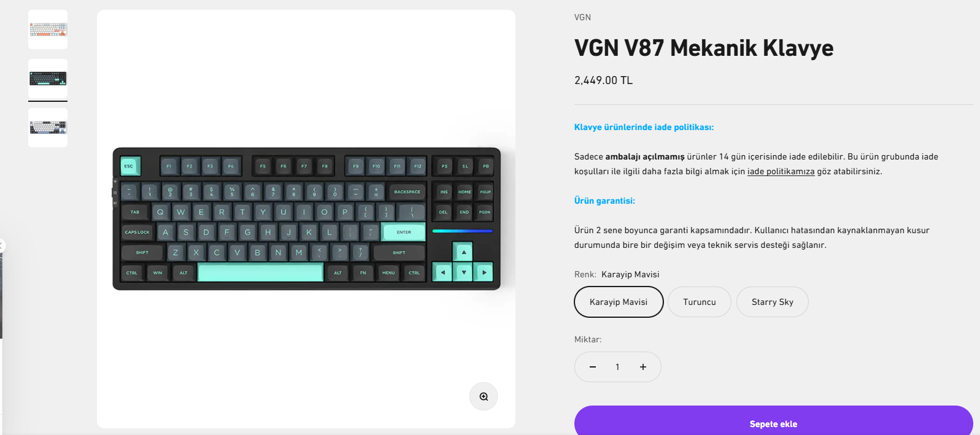Image resolution: width=980 pixels, height=435 pixels.
Task: Select the Turuncu color option
Action: (x=700, y=302)
